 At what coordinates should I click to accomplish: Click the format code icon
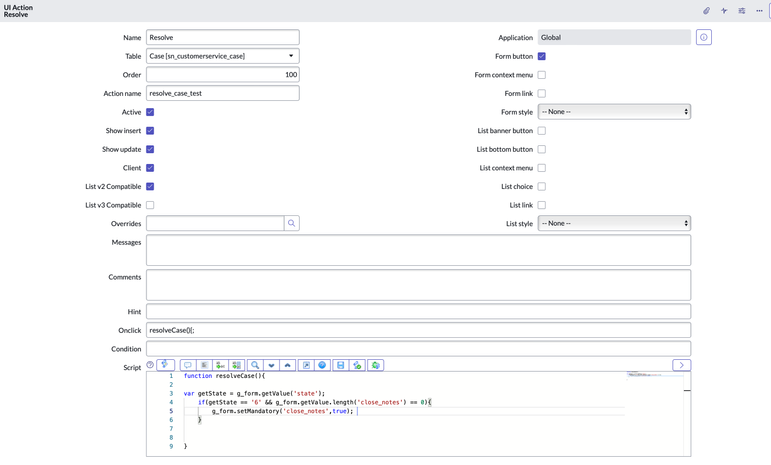(204, 365)
